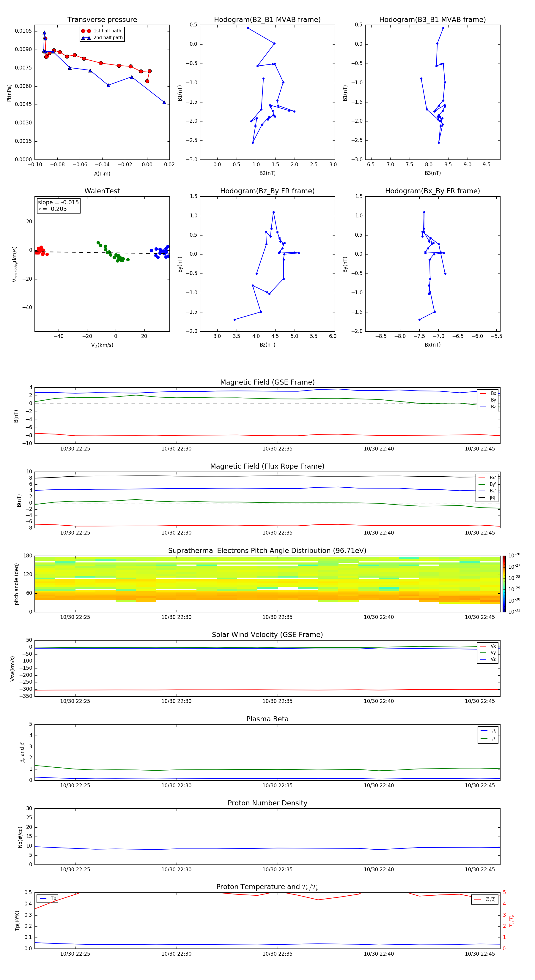Select the '2nd half path' legend entry
Viewport: 535px width, 980px height.
tap(102, 38)
